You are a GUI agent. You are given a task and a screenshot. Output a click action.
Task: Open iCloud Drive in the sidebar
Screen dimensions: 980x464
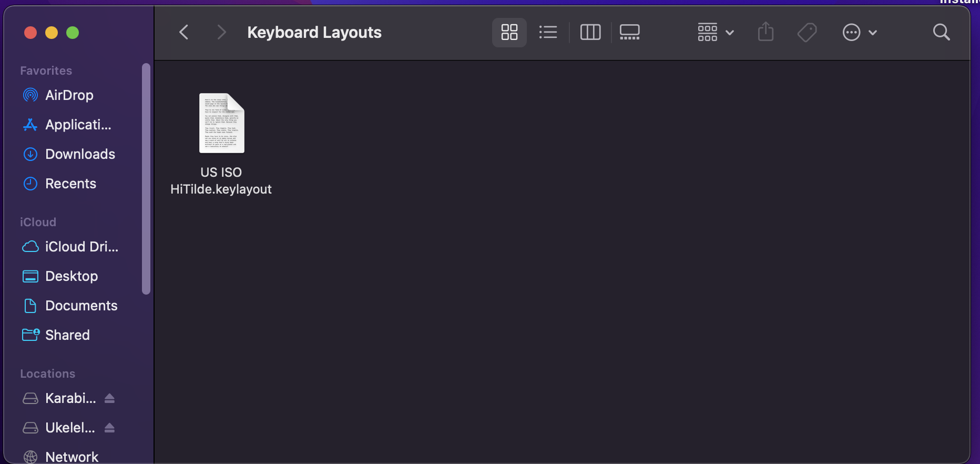coord(81,247)
